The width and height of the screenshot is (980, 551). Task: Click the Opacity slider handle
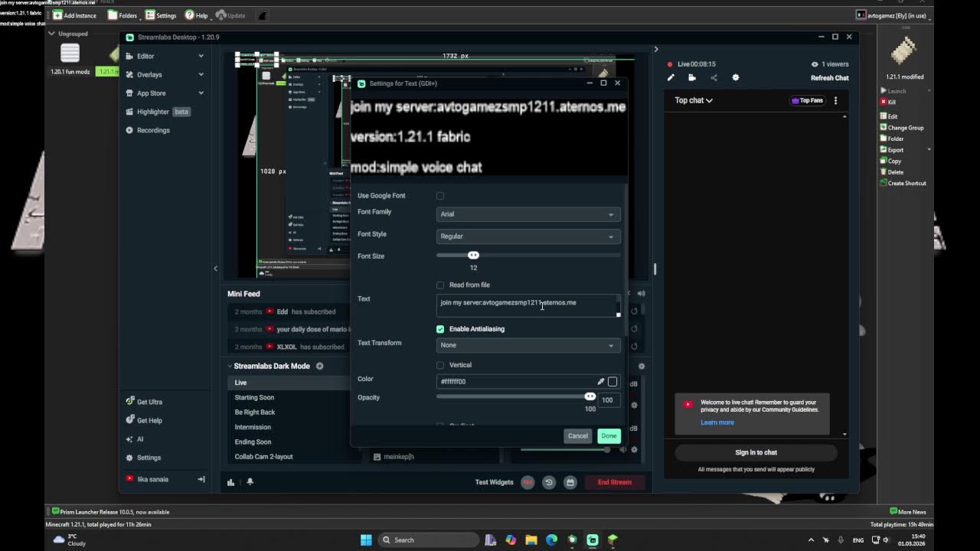point(590,397)
